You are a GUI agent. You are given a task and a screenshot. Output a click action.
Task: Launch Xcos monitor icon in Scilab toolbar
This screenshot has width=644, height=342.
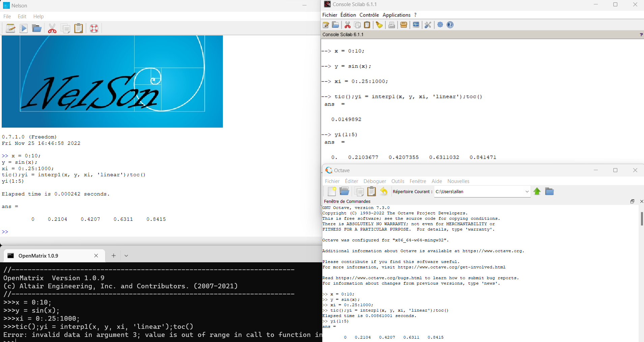(x=416, y=25)
